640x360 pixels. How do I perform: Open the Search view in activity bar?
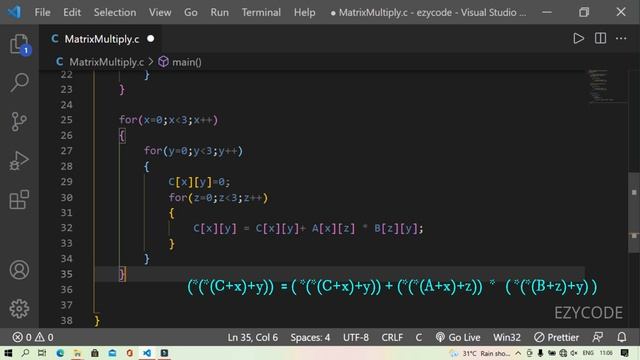coord(19,82)
